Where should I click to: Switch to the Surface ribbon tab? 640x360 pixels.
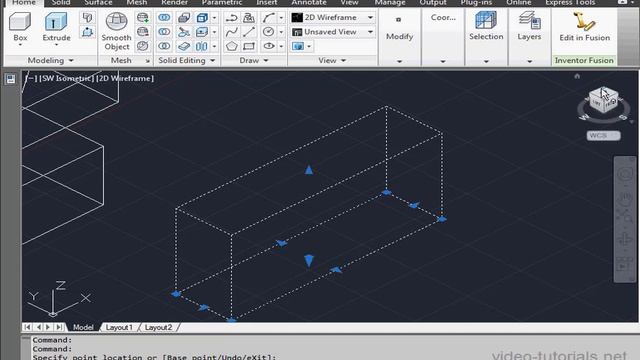tap(98, 3)
